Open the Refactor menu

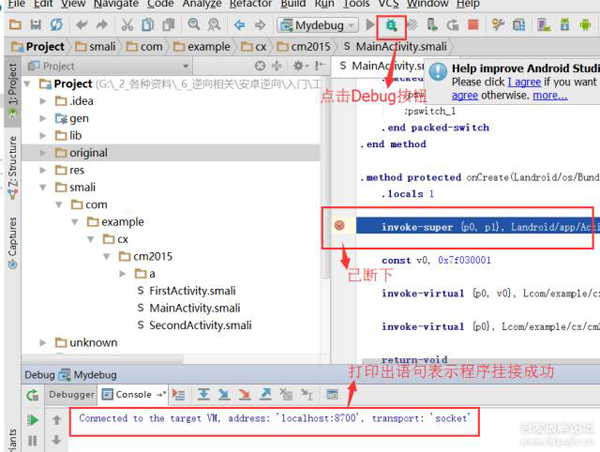(x=251, y=4)
